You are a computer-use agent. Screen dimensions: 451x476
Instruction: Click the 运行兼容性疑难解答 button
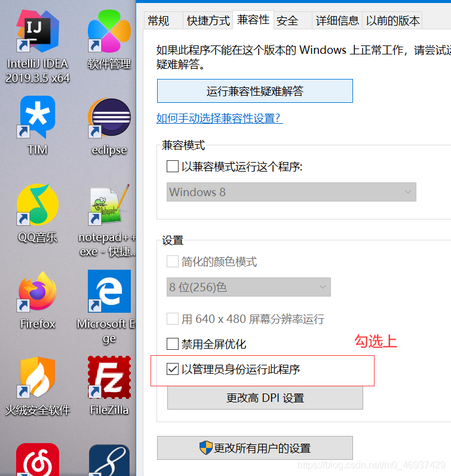[x=254, y=91]
